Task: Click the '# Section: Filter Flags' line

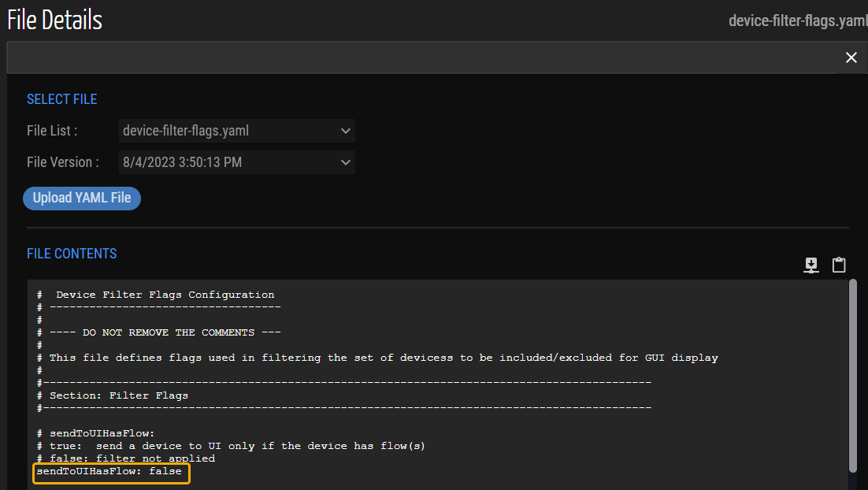Action: [x=113, y=396]
